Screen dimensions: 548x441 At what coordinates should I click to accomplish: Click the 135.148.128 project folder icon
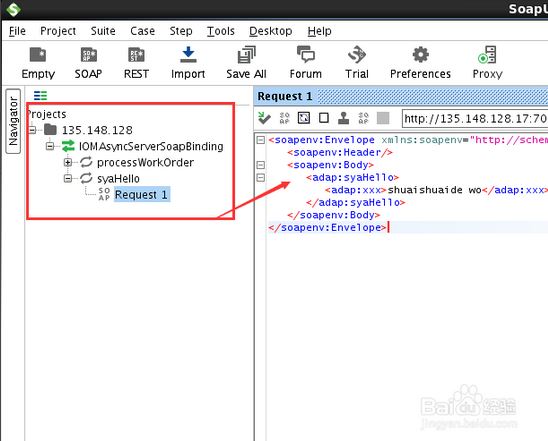point(50,130)
